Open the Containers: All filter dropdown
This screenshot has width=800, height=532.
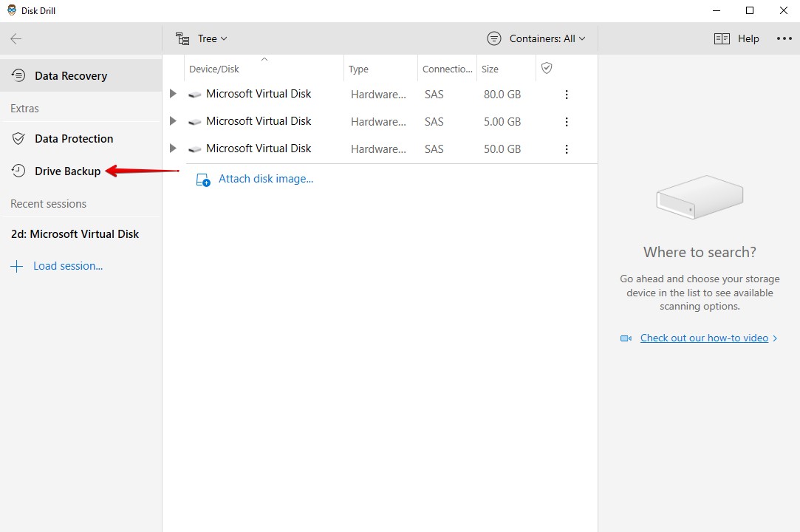tap(547, 39)
